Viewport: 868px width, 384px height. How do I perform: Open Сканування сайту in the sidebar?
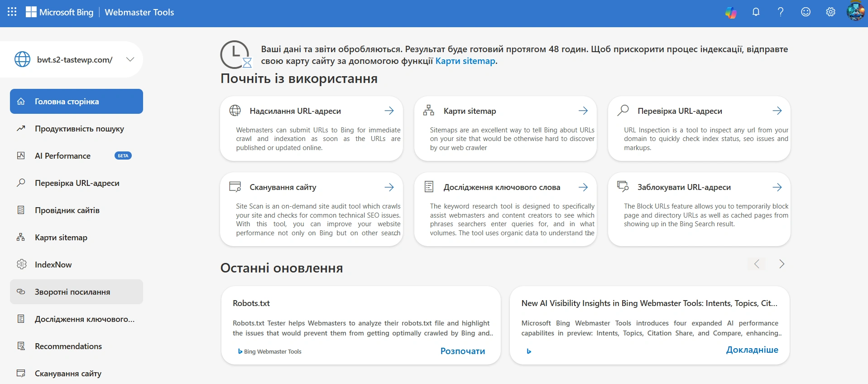(77, 374)
